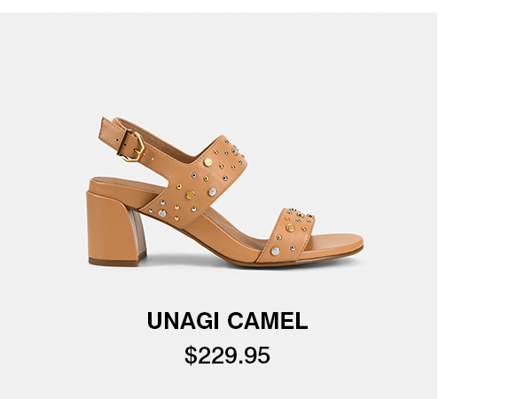This screenshot has height=399, width=532.
Task: Click the UNAGI CAMEL product title
Action: coord(227,321)
